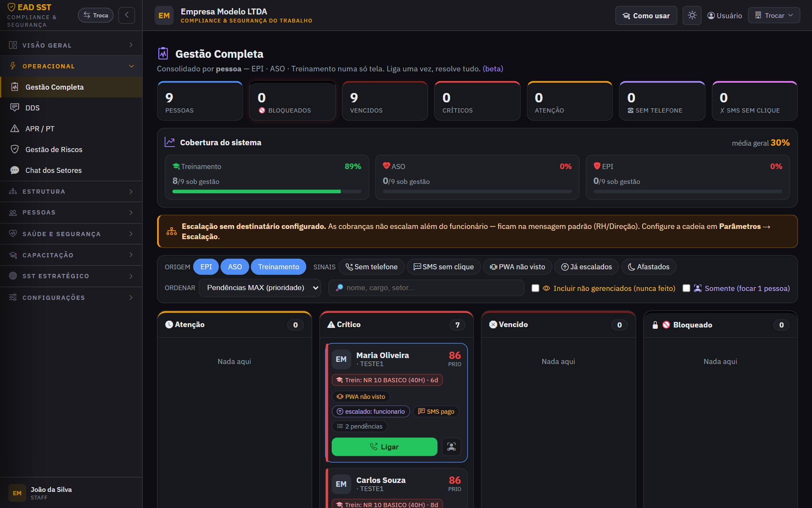The height and width of the screenshot is (508, 812).
Task: Click the APR / PT warning triangle icon
Action: (x=14, y=128)
